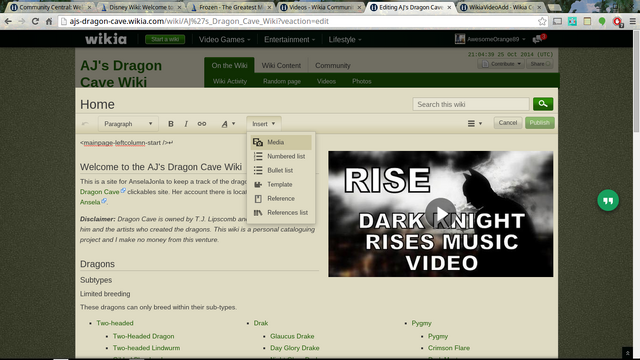
Task: Select Numbered list from Insert menu
Action: [x=281, y=156]
